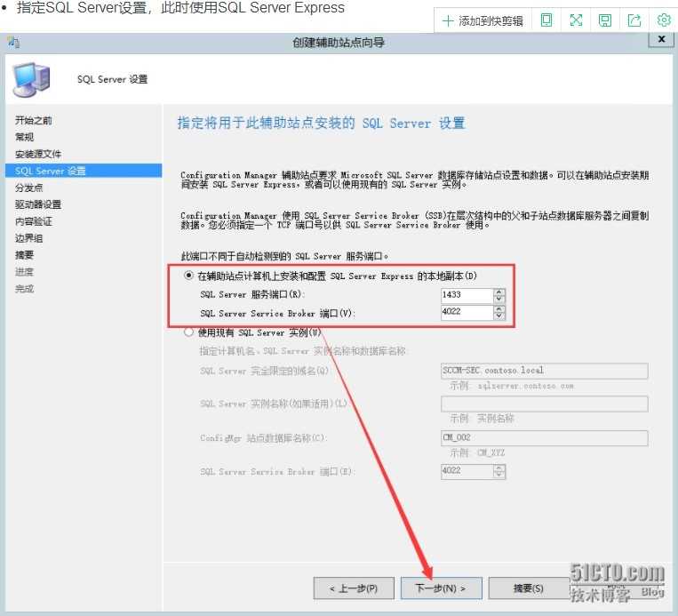Select the install local SQL Server Express option
Screen dimensions: 678x616
pyautogui.click(x=188, y=276)
